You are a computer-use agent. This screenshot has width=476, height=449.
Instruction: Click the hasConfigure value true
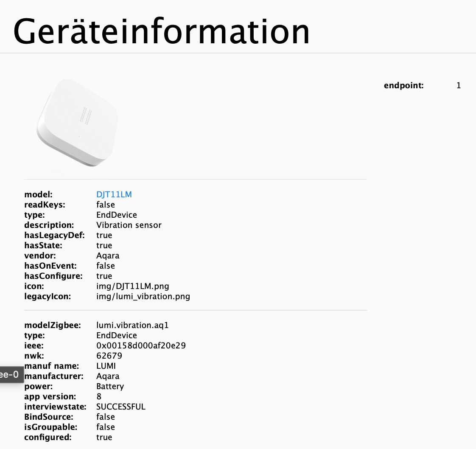pos(104,276)
